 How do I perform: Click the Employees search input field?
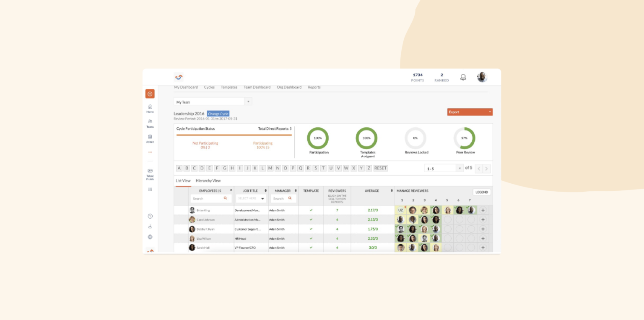(x=210, y=198)
